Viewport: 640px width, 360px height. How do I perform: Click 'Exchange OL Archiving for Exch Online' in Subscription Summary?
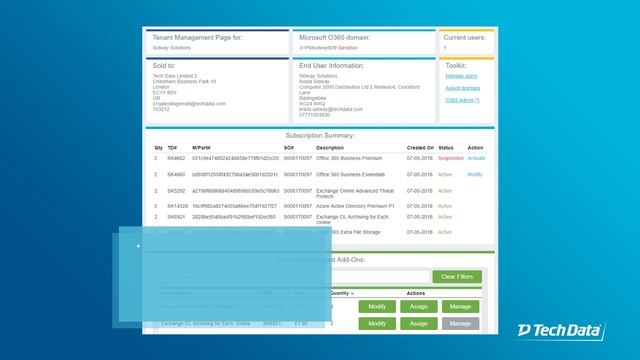(x=352, y=220)
